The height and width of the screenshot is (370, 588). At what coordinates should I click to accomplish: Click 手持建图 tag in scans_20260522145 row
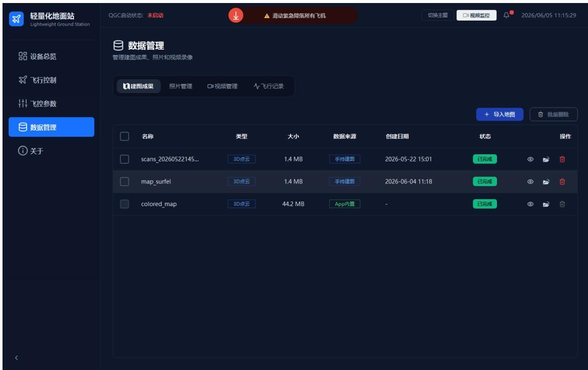[345, 159]
